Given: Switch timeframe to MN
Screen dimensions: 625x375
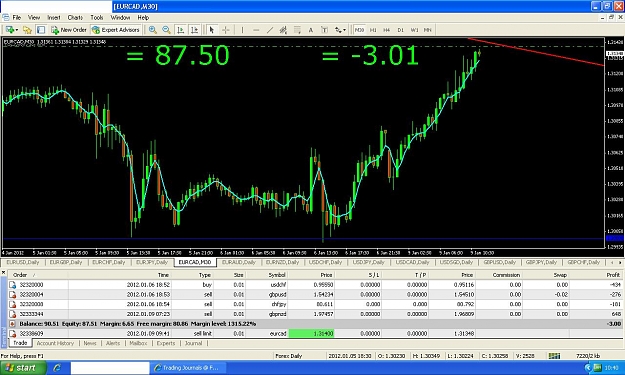Looking at the screenshot, I should (x=428, y=30).
